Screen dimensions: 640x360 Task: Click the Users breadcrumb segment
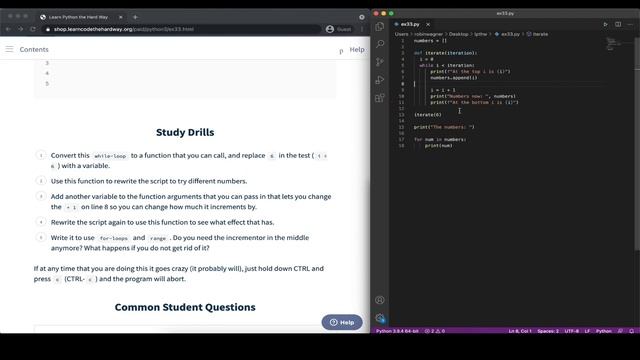pyautogui.click(x=401, y=34)
